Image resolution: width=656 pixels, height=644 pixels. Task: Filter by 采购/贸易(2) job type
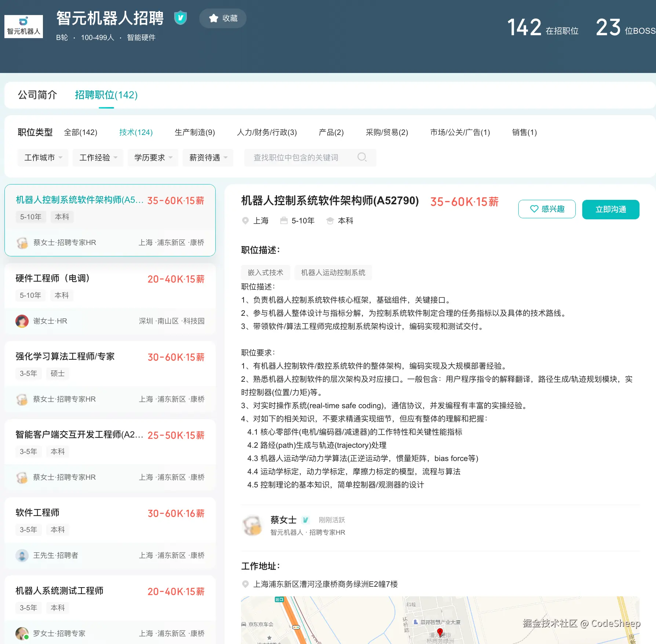pyautogui.click(x=387, y=132)
